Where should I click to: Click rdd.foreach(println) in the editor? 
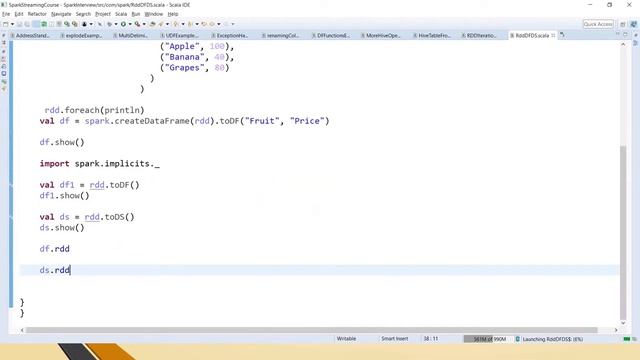tap(94, 110)
